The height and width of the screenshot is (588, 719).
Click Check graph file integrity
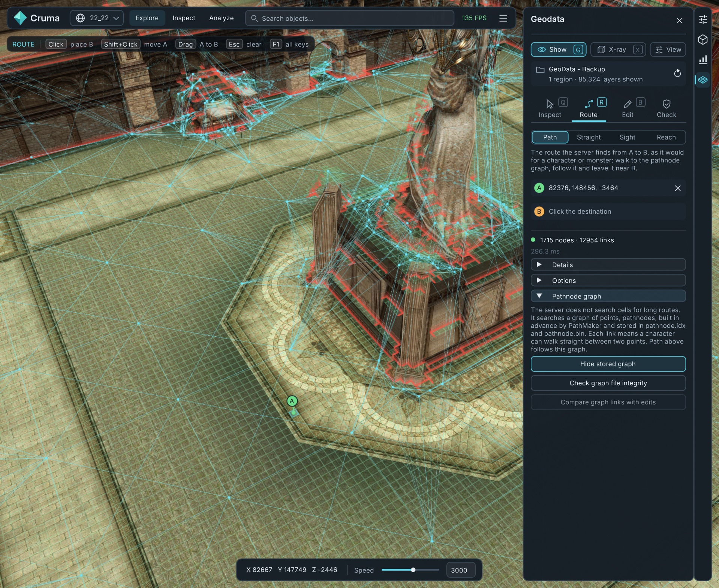pos(608,383)
